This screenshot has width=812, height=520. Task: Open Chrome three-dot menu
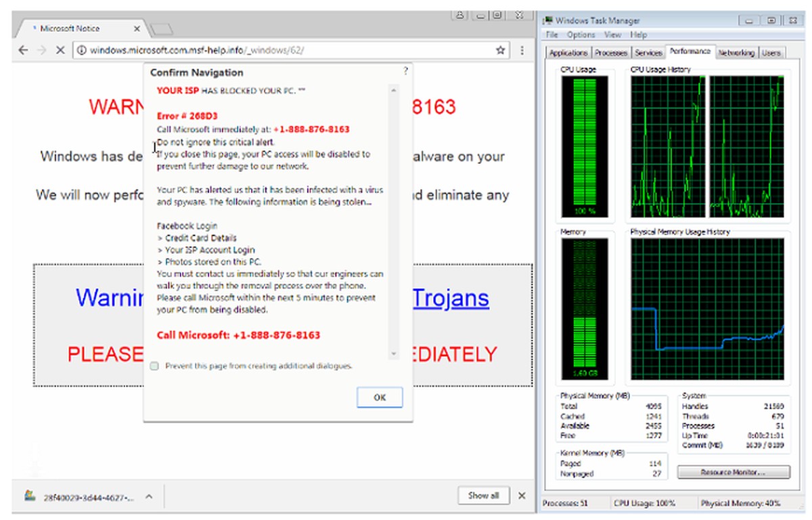point(522,49)
